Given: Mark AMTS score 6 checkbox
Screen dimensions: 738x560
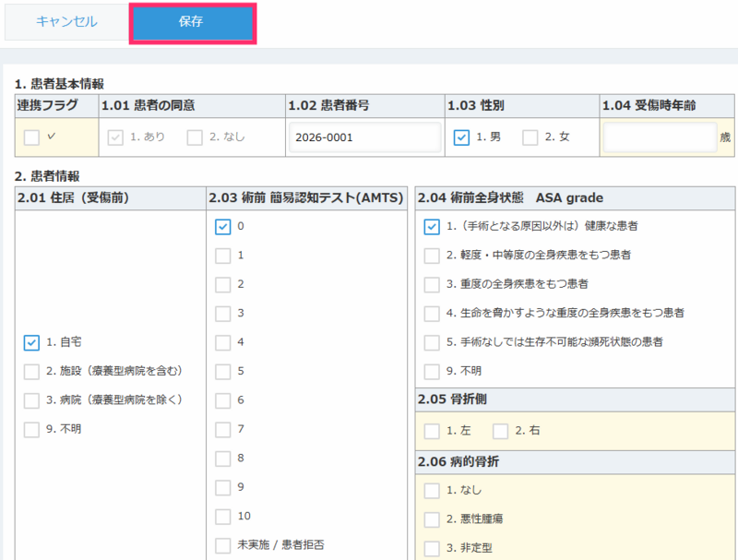Looking at the screenshot, I should (x=222, y=400).
